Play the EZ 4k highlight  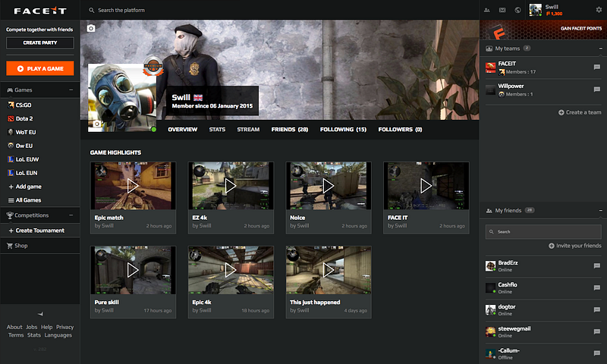231,186
